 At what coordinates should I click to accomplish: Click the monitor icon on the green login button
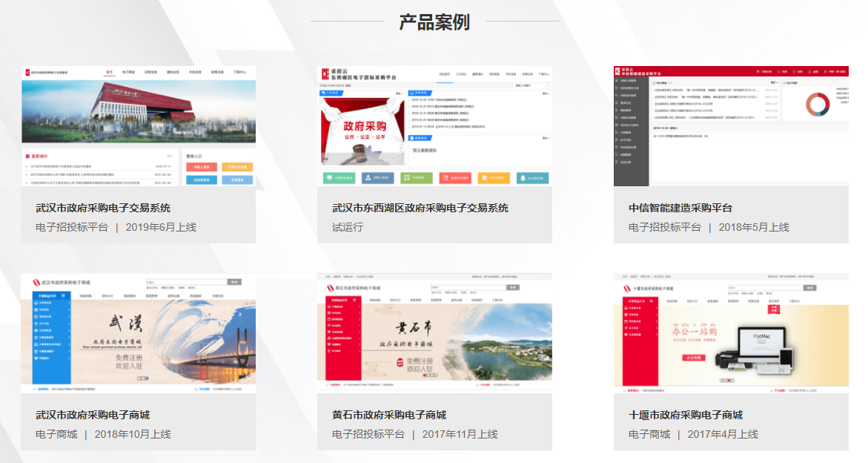coord(329,177)
